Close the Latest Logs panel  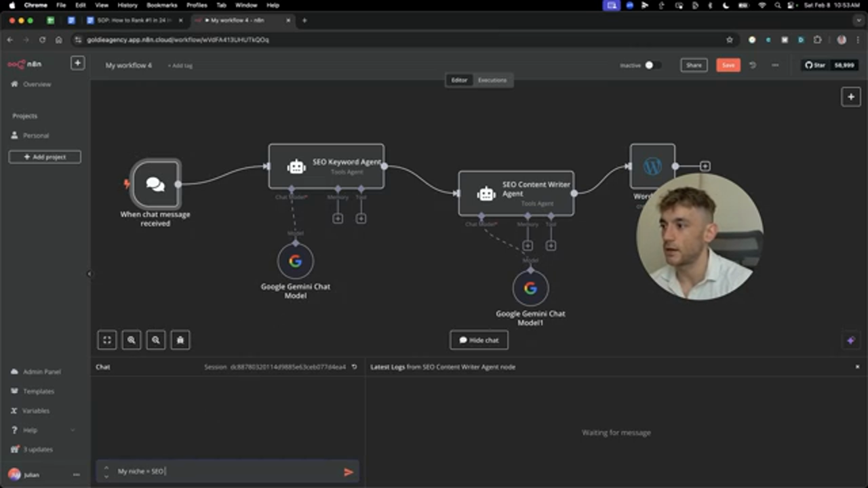tap(857, 367)
